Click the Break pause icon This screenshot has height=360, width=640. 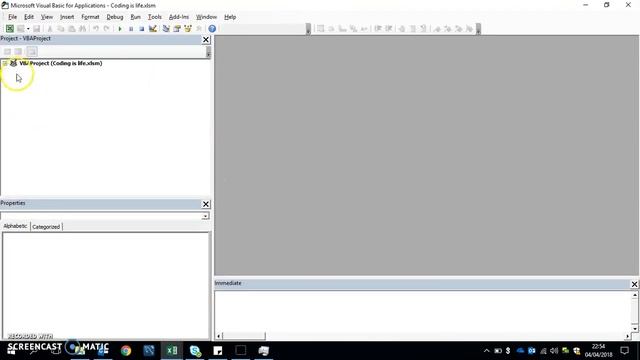pyautogui.click(x=131, y=29)
